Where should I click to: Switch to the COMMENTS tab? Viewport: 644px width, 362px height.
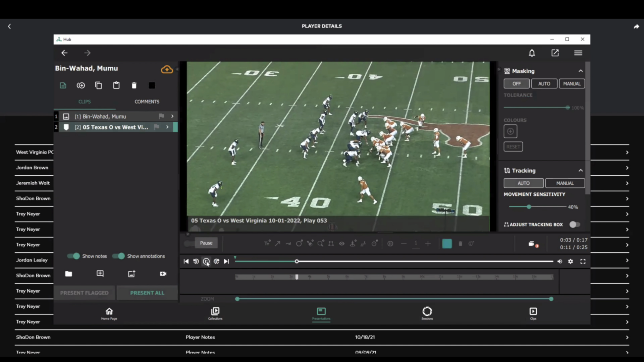pyautogui.click(x=147, y=101)
